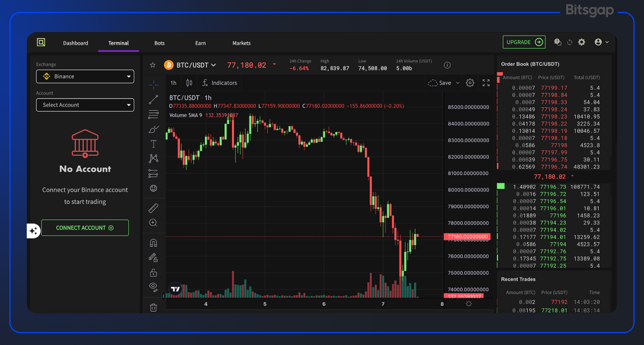Toggle hide all drawing tools
Screen dimensions: 644x345
(x=154, y=286)
